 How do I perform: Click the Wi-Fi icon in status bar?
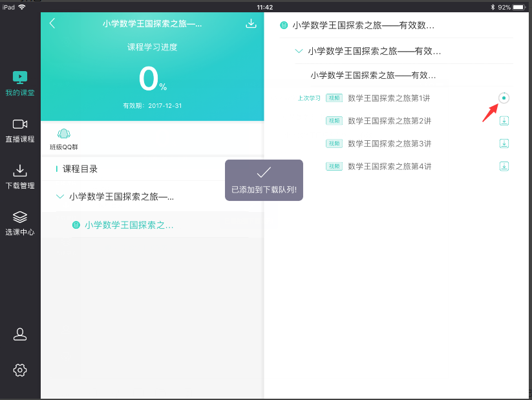[22, 7]
